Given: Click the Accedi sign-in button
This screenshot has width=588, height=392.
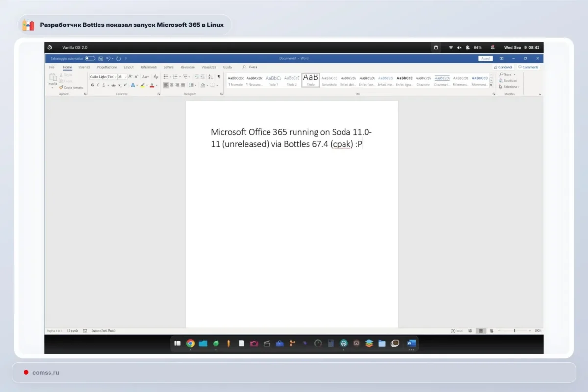Looking at the screenshot, I should [x=485, y=58].
